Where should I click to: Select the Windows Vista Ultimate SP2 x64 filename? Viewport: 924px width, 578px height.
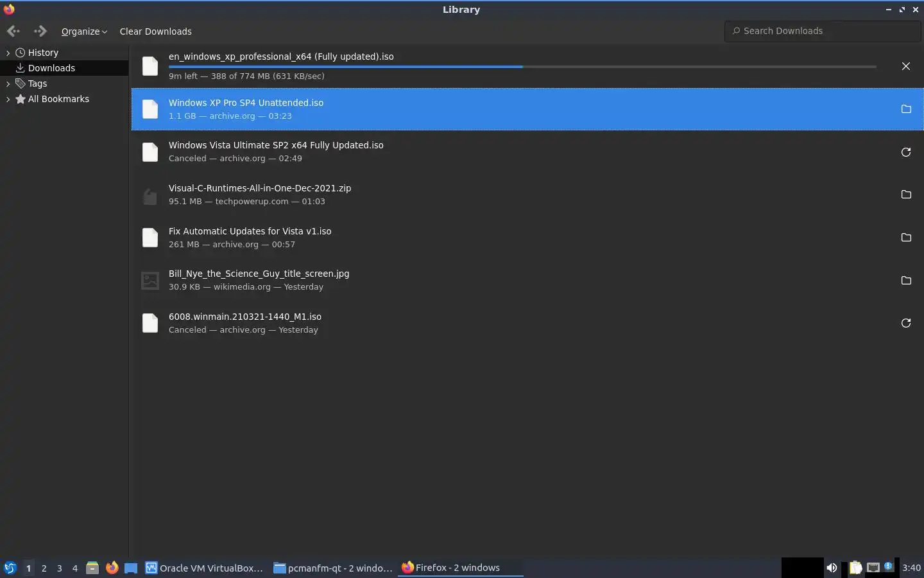point(276,145)
